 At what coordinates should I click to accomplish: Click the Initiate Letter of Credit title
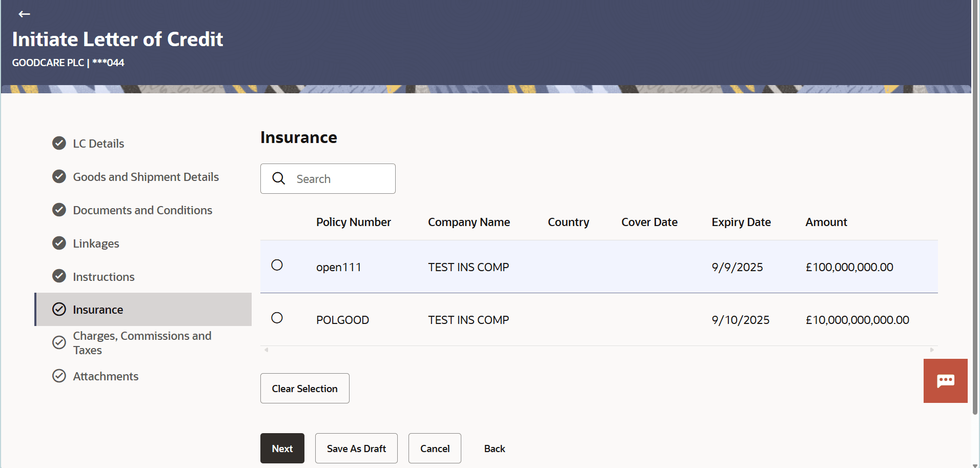(117, 39)
